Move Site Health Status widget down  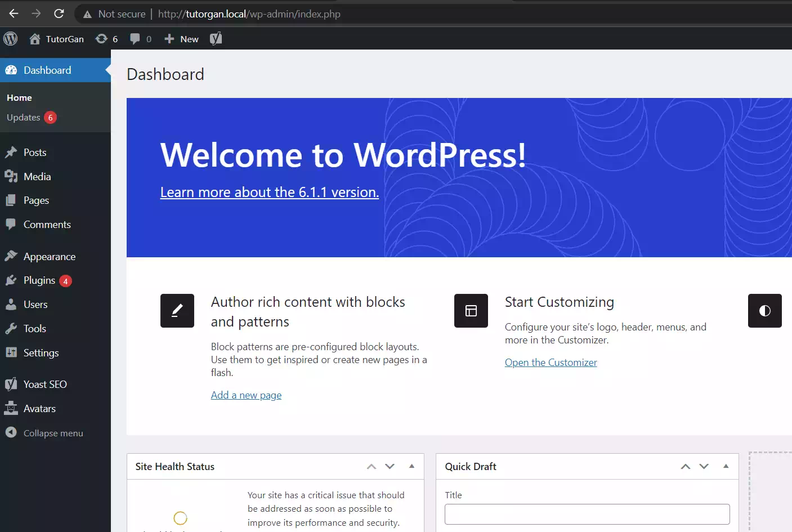[390, 467]
